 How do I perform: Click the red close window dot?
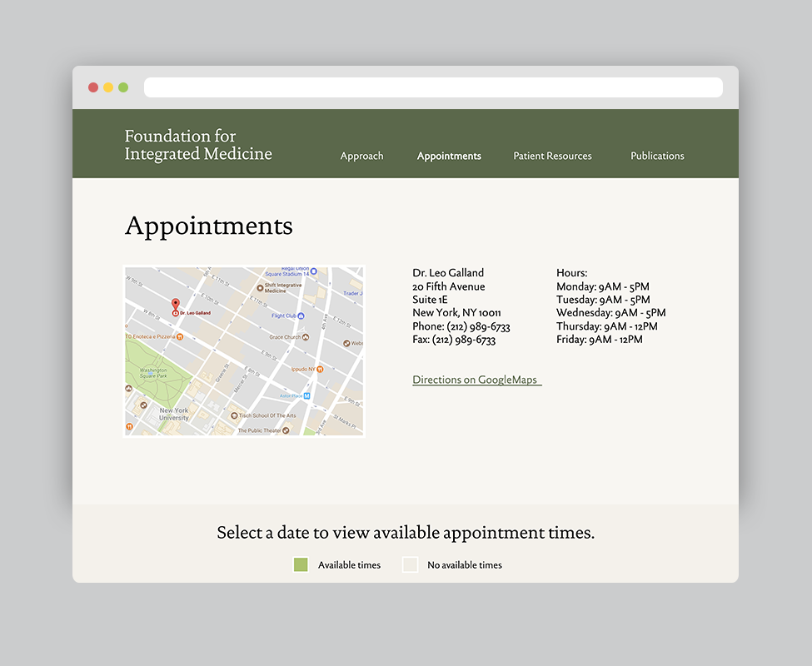(x=93, y=87)
